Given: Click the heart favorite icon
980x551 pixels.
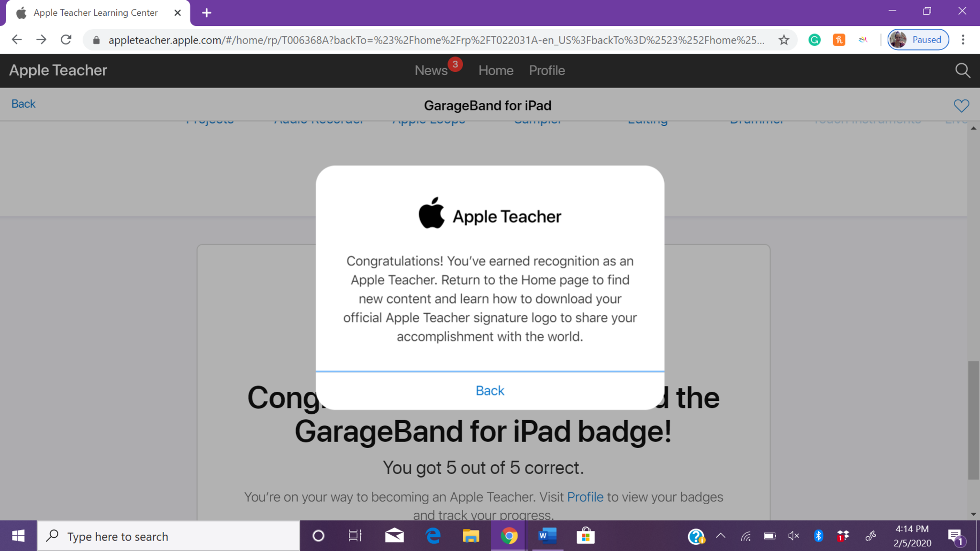Looking at the screenshot, I should tap(961, 105).
